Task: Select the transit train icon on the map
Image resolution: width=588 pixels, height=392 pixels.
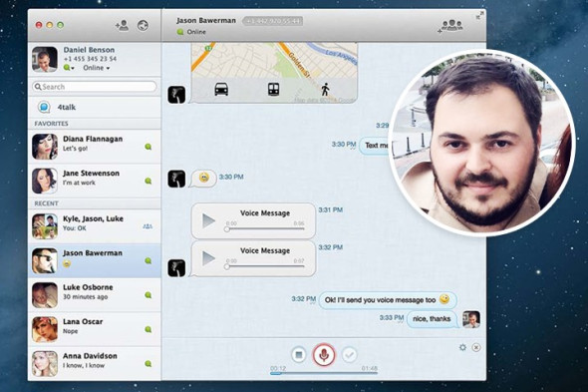Action: 273,90
